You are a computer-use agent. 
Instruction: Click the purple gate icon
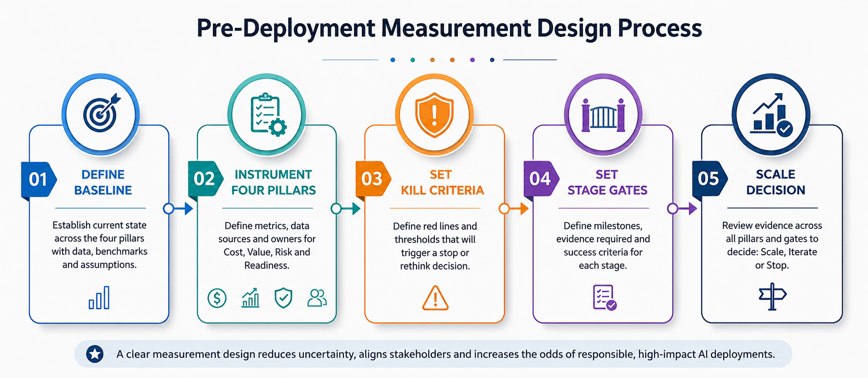(603, 115)
